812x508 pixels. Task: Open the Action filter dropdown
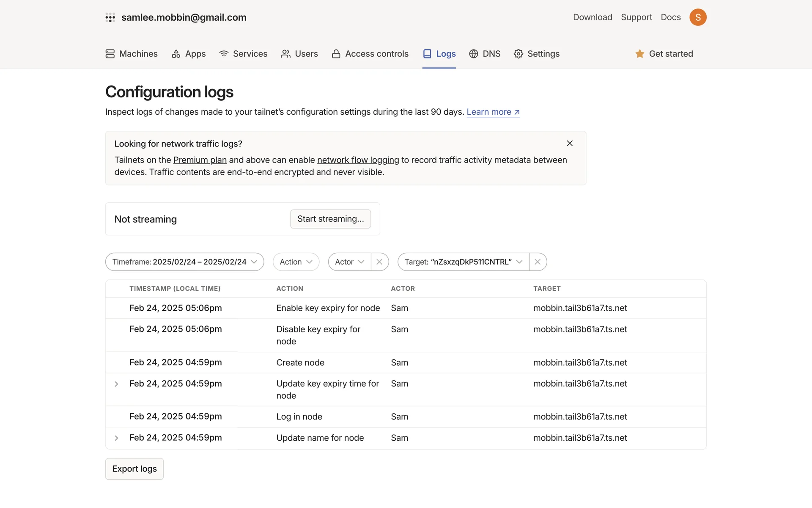click(x=296, y=262)
